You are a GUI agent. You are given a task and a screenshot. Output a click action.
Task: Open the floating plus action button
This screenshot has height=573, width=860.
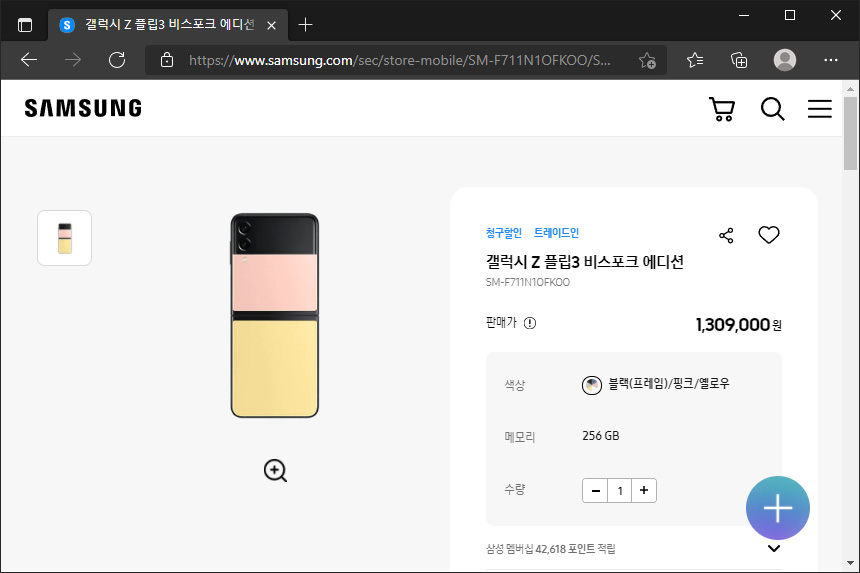777,508
